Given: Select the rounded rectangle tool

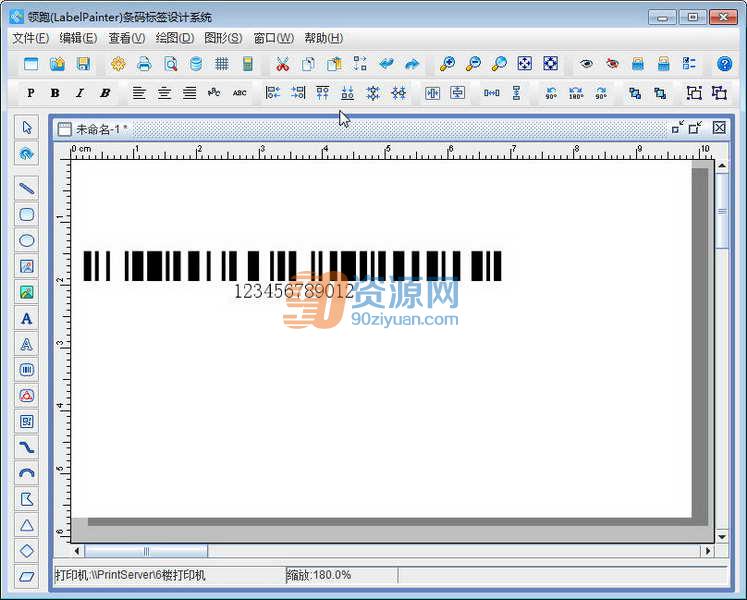Looking at the screenshot, I should pos(27,214).
